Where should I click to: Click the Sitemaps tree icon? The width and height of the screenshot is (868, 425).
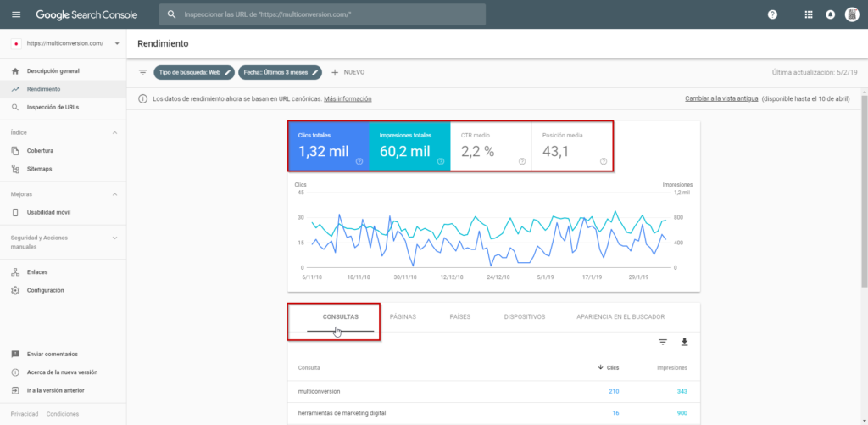(15, 169)
